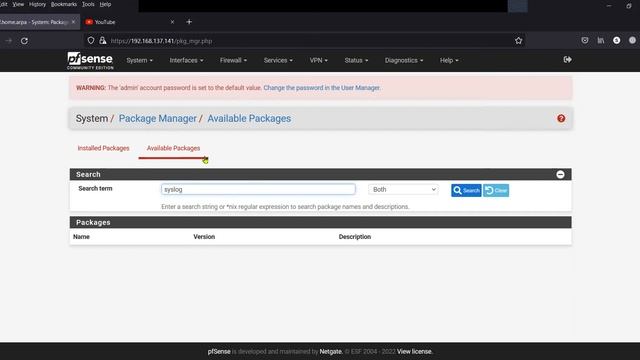Open the Firefox Bookmarks menu
The image size is (640, 360).
click(x=64, y=4)
